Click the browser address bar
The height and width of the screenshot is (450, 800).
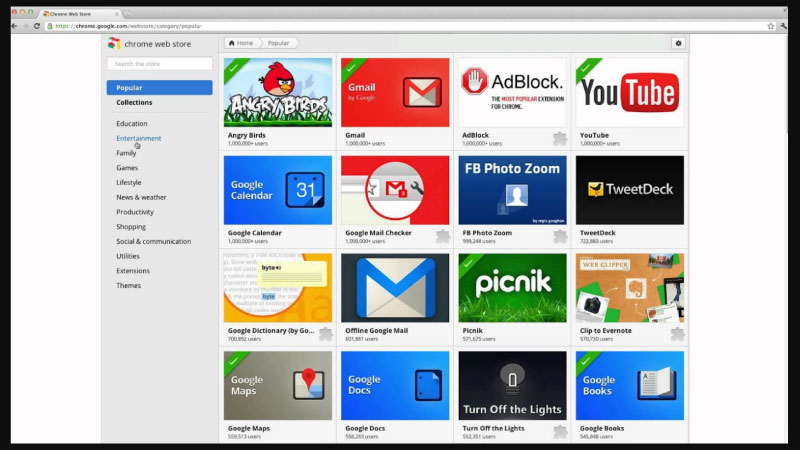click(406, 26)
